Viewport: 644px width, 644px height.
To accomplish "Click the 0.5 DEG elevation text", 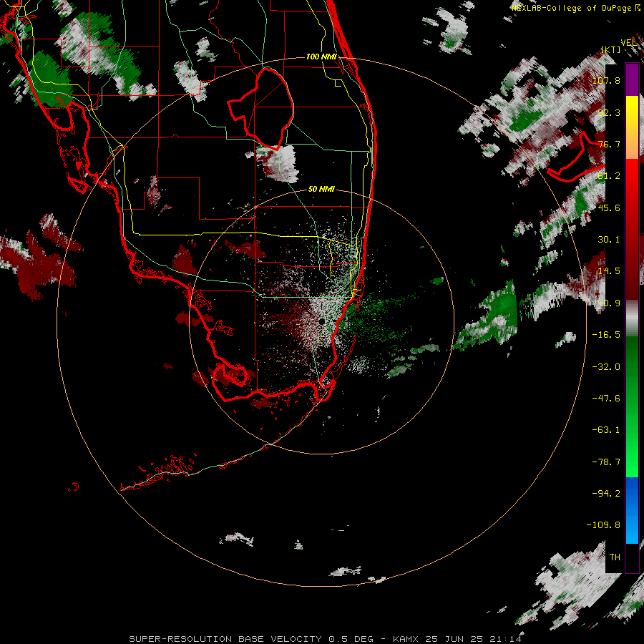I will (x=351, y=639).
